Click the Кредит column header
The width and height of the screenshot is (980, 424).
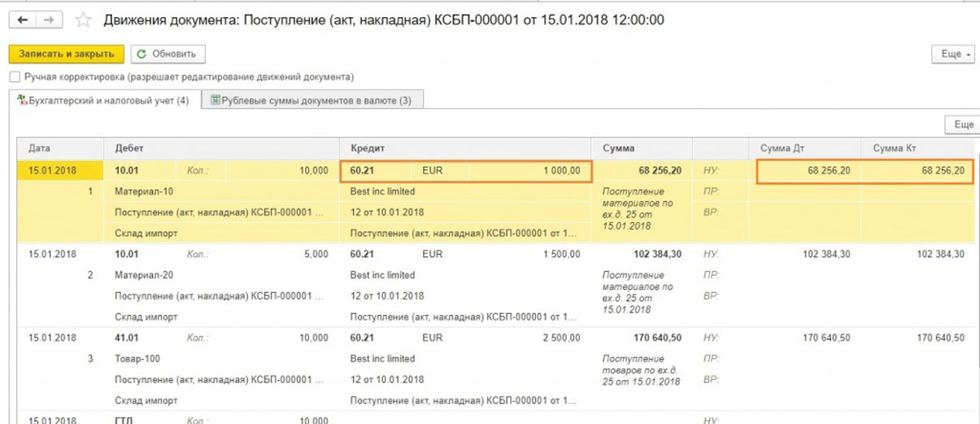367,149
